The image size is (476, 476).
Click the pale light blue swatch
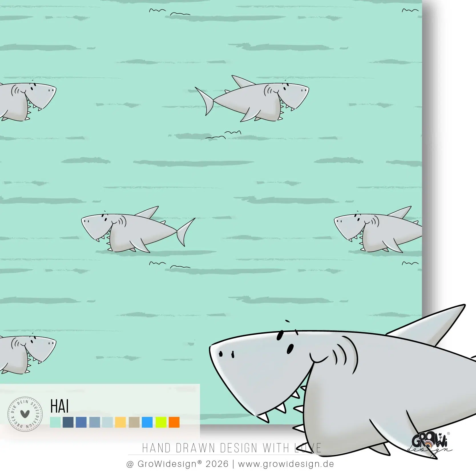[108, 422]
